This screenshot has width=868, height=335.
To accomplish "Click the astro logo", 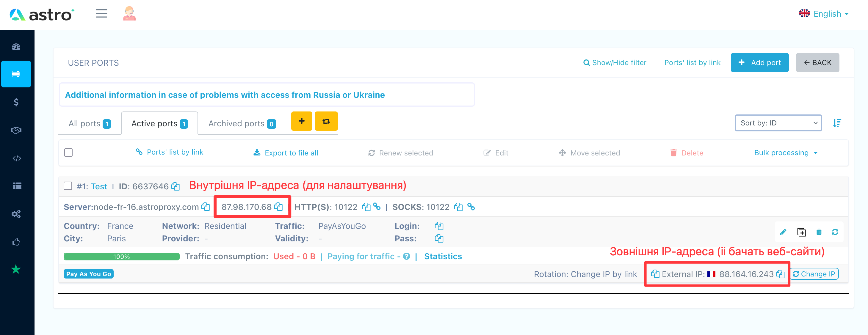I will (x=42, y=15).
